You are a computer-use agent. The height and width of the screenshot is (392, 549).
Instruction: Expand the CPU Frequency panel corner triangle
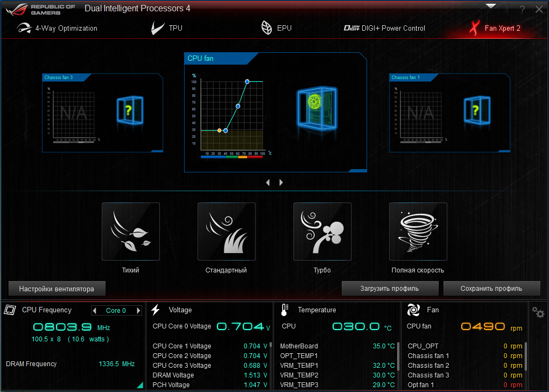click(140, 385)
